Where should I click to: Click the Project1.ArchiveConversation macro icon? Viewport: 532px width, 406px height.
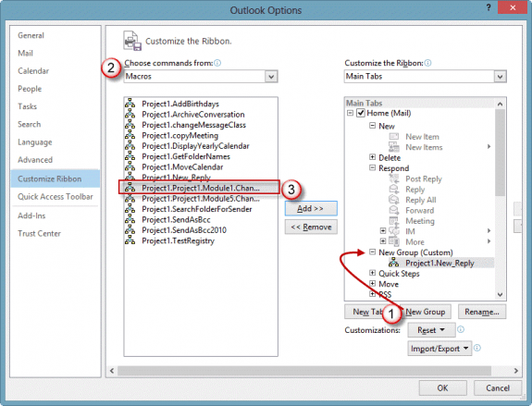(x=130, y=114)
